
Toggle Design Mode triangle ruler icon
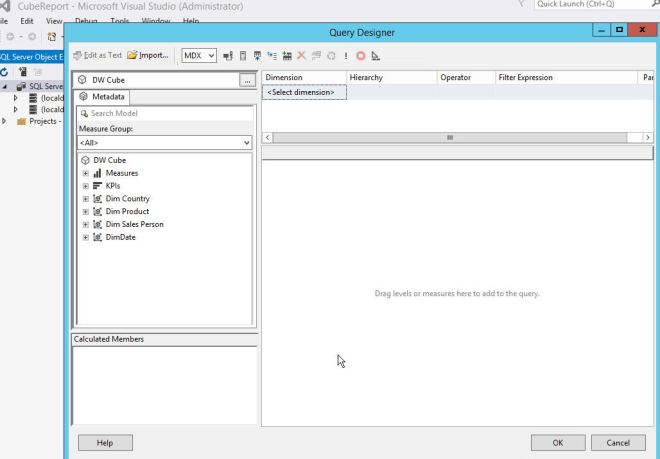pyautogui.click(x=375, y=56)
